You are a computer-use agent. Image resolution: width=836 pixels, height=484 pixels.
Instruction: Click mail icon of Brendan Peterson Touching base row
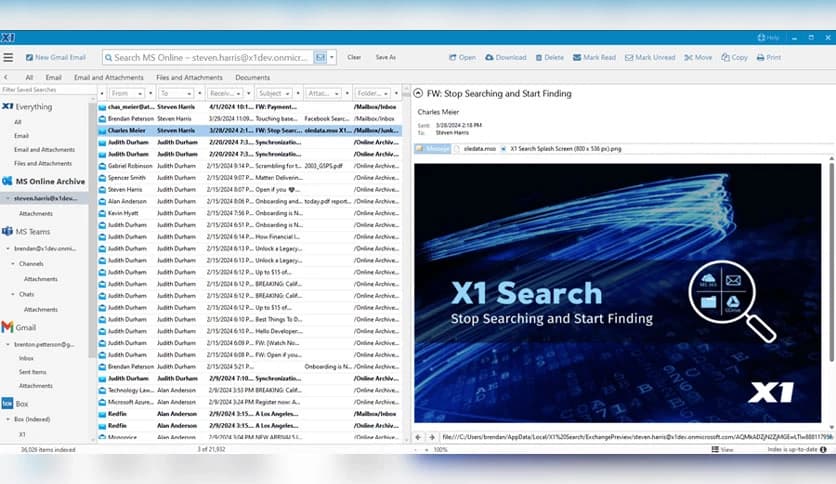pos(102,119)
